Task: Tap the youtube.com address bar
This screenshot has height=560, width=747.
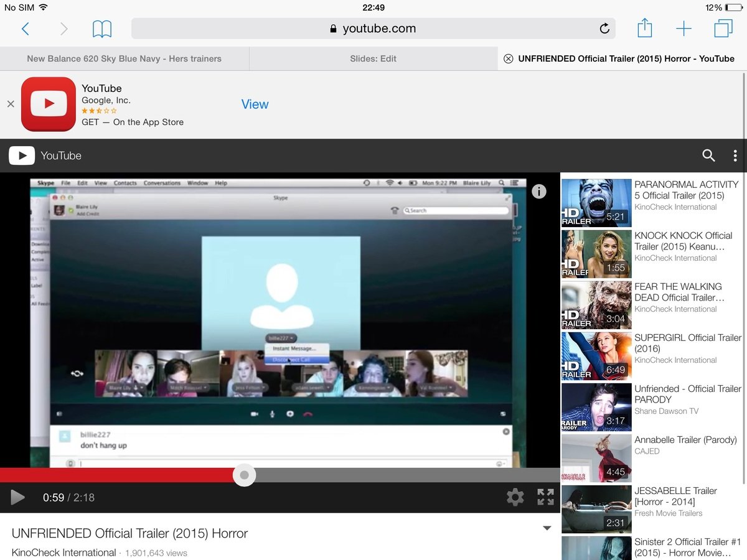Action: pyautogui.click(x=373, y=29)
